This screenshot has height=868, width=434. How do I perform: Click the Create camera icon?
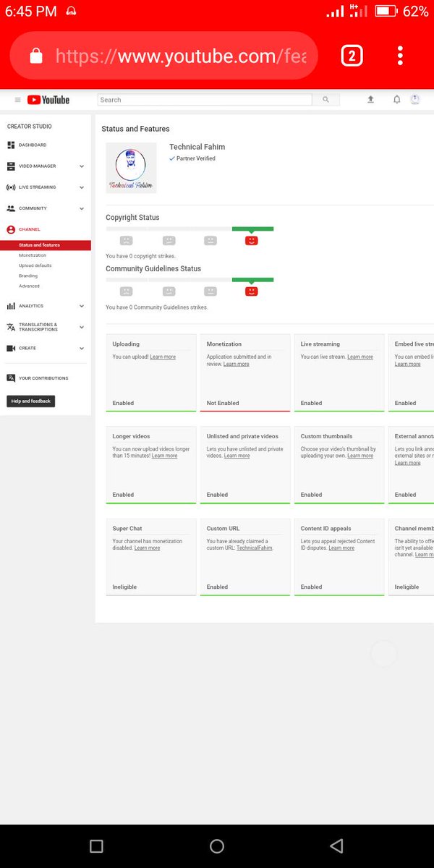tap(11, 348)
